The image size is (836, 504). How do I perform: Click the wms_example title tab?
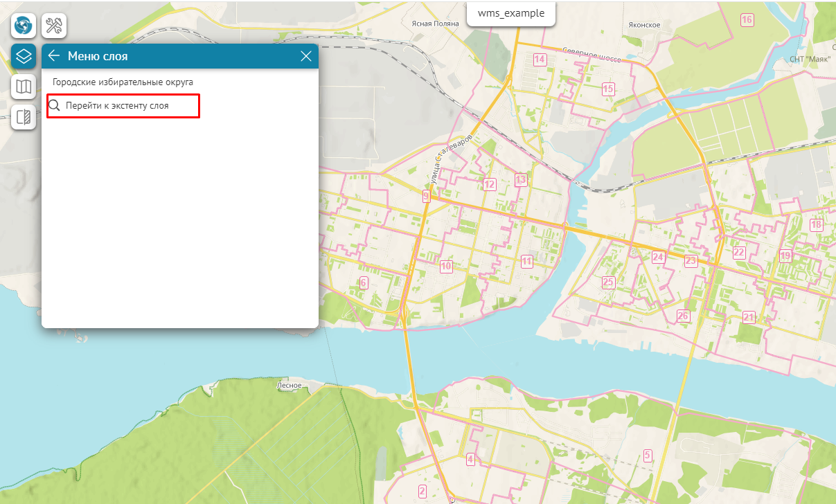coord(511,13)
